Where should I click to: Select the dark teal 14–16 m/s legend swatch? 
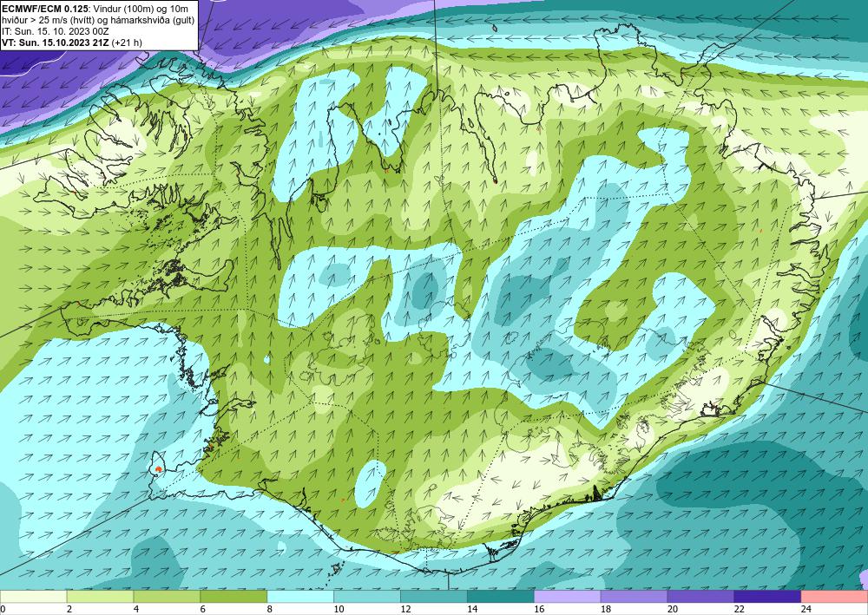501,597
